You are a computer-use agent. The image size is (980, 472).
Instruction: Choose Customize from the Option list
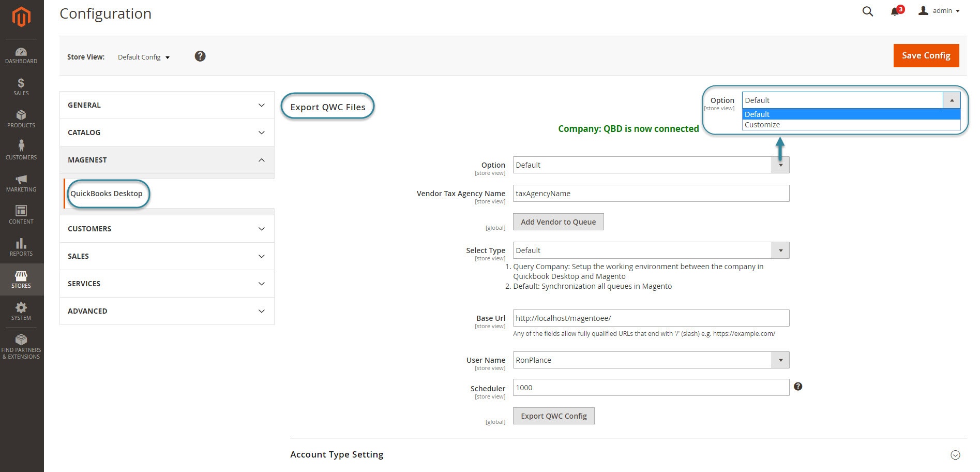[762, 125]
